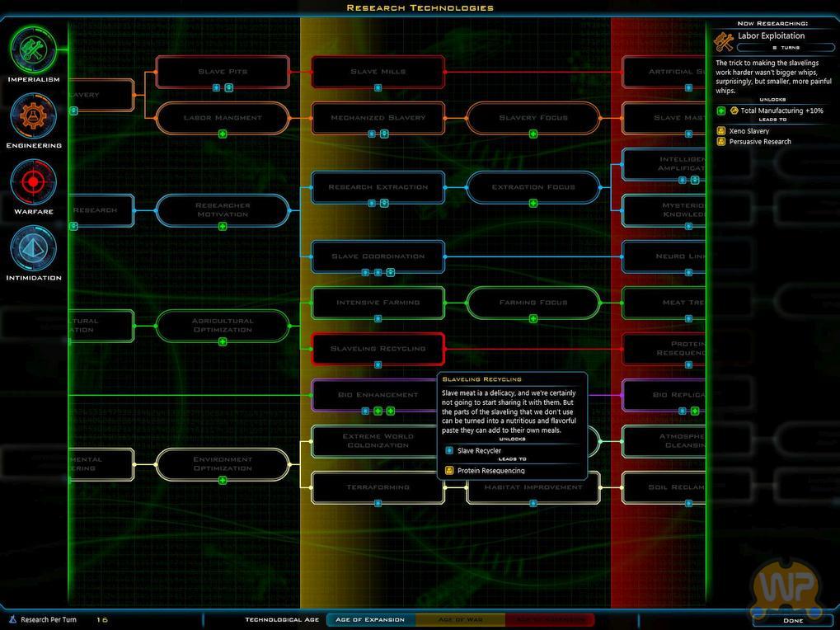Image resolution: width=840 pixels, height=630 pixels.
Task: Click the Labor Exploitation tools icon
Action: point(725,40)
